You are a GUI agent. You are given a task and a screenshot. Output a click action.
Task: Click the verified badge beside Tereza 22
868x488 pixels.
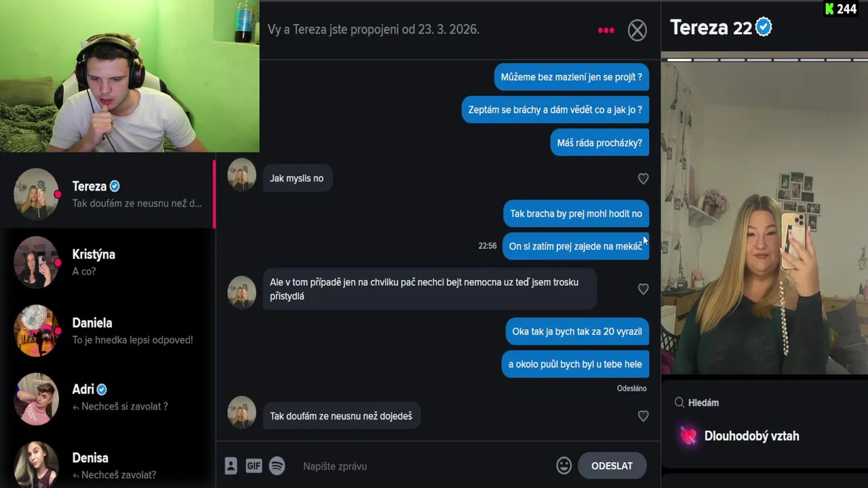click(x=764, y=27)
